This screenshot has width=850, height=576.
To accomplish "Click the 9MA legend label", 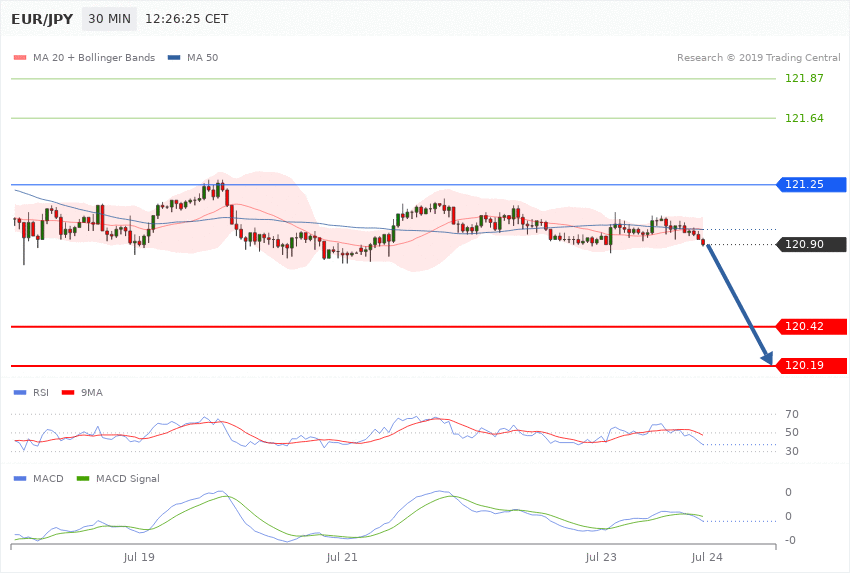I will click(92, 392).
